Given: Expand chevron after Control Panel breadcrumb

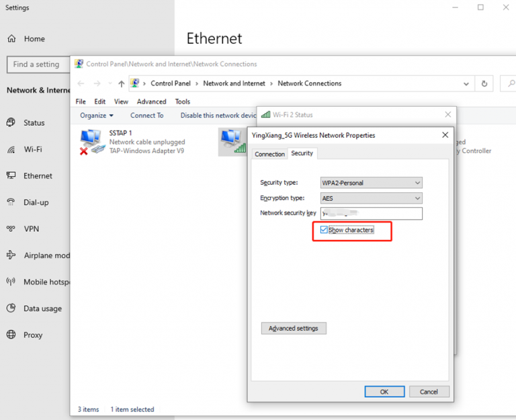Looking at the screenshot, I should (197, 83).
